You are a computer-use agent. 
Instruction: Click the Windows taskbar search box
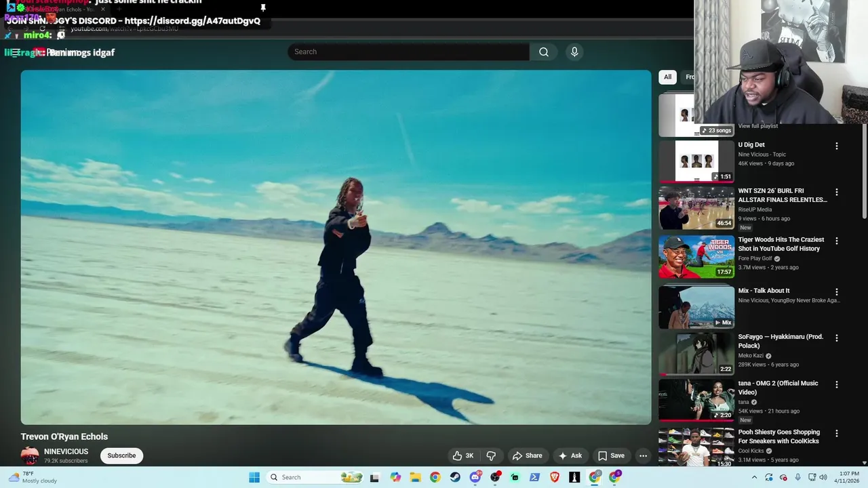(x=314, y=477)
